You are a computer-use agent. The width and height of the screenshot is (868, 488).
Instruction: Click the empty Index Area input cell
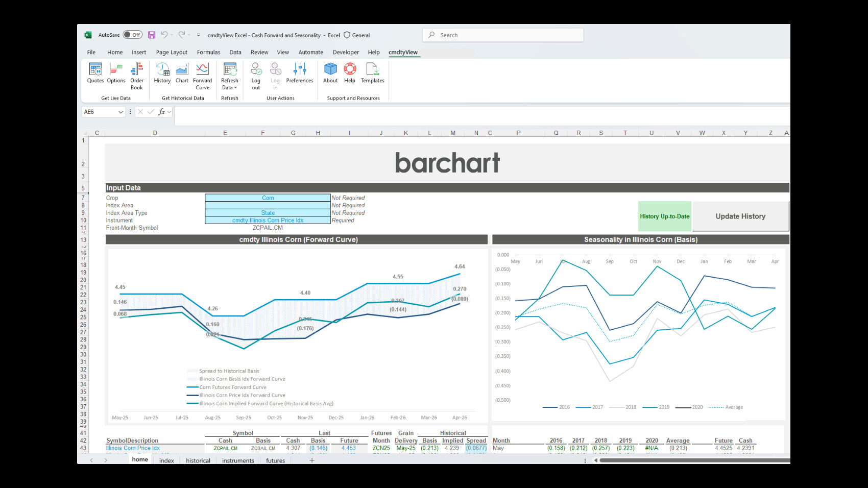(x=268, y=205)
